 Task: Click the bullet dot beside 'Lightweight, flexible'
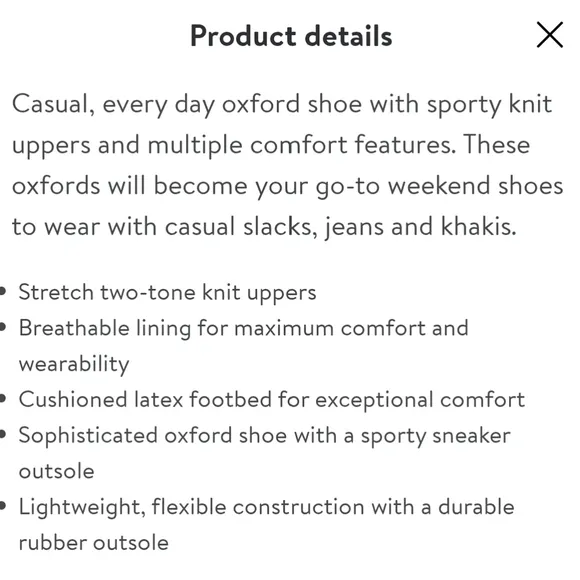point(3,506)
